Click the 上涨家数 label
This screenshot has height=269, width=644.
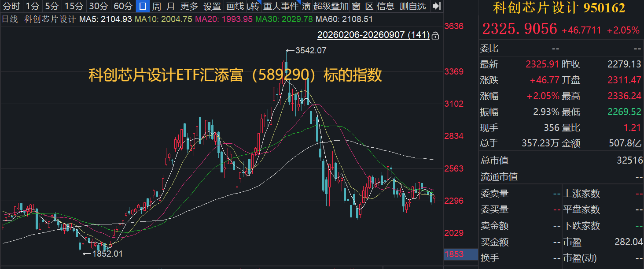point(581,194)
